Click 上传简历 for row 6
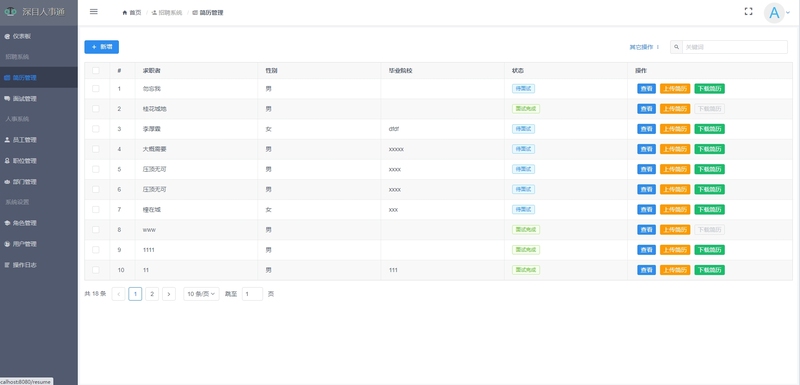This screenshot has height=385, width=800. tap(675, 189)
